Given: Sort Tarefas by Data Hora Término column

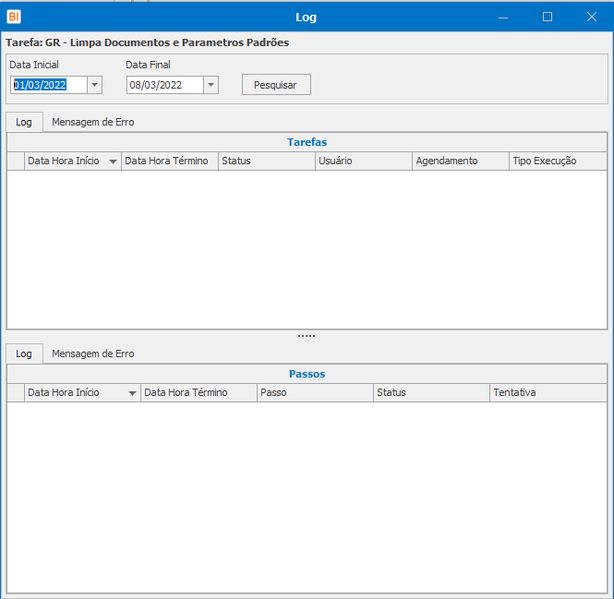Looking at the screenshot, I should pos(170,161).
